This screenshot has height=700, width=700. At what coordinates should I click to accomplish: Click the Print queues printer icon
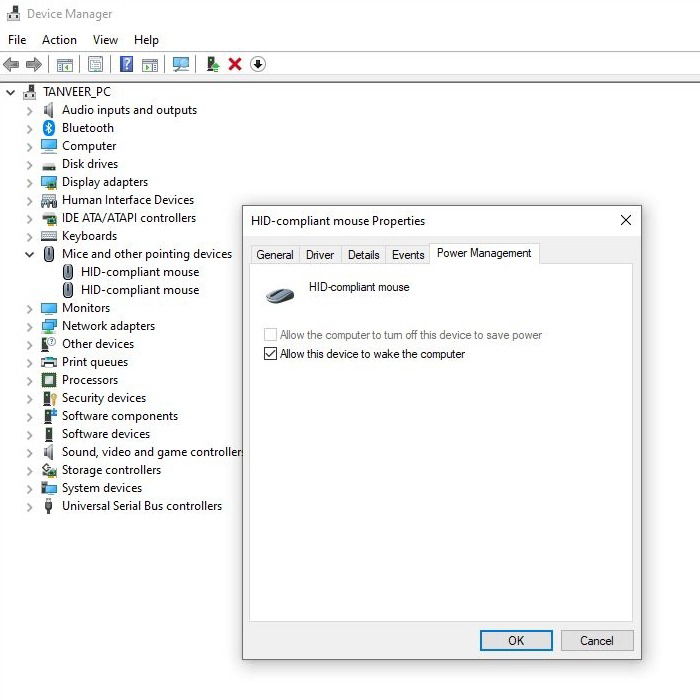click(49, 362)
